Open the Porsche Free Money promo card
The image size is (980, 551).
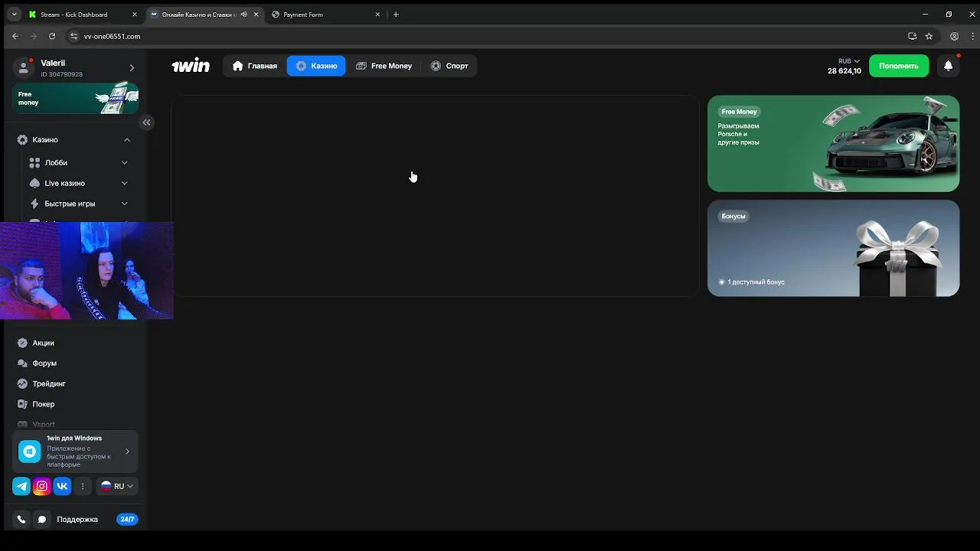point(833,143)
